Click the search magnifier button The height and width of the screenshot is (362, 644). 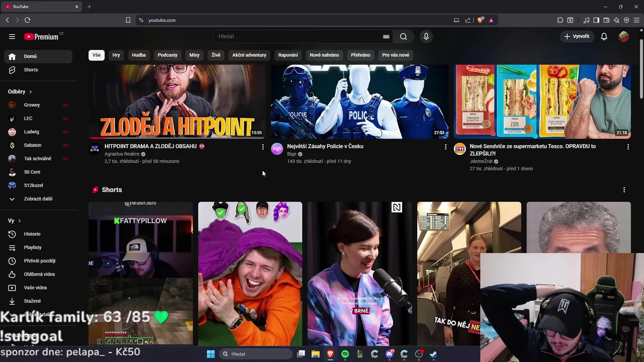point(404,36)
